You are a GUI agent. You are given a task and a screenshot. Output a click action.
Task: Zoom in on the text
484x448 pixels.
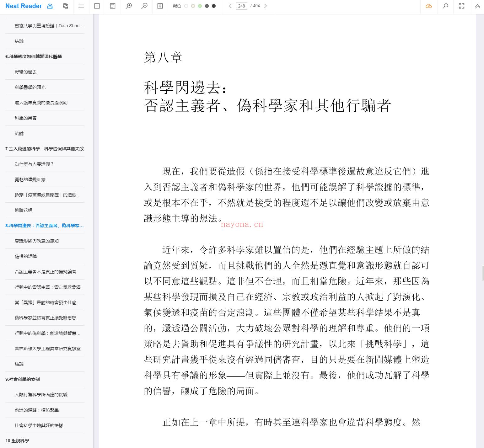click(129, 6)
